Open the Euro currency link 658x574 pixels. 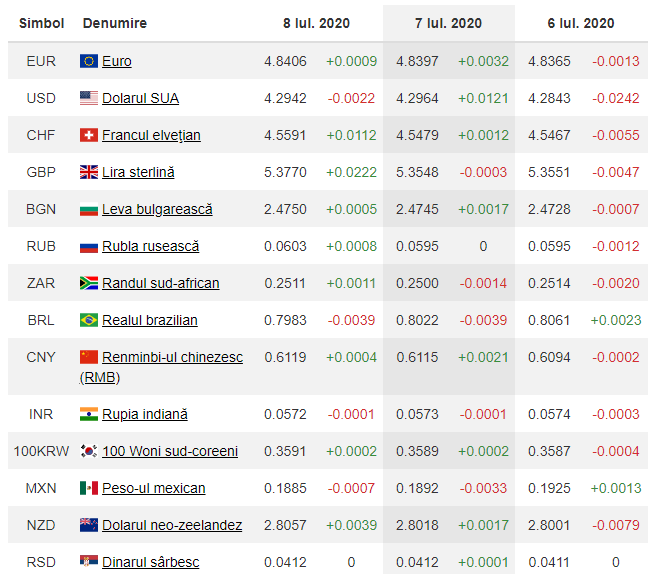tap(117, 61)
